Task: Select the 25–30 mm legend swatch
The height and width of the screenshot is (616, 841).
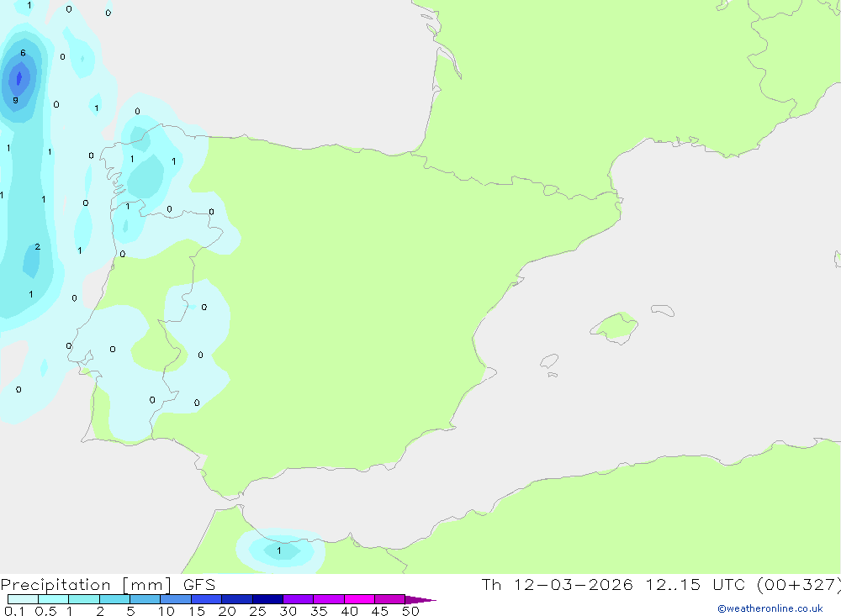Action: click(267, 599)
